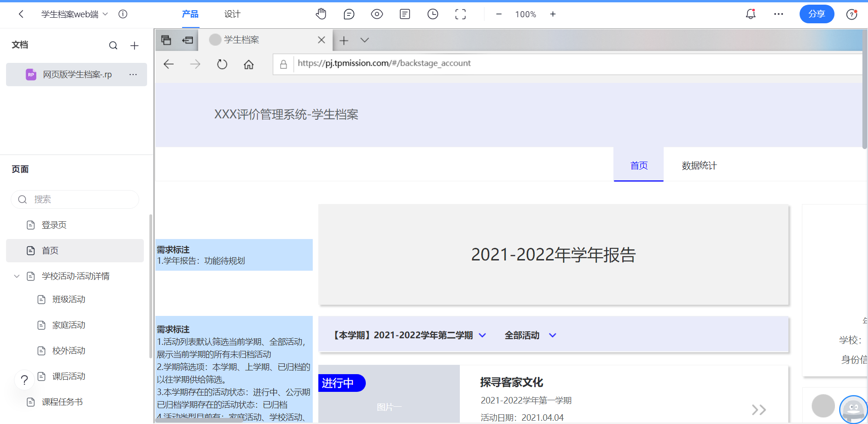Select the hand/pan tool in the toolbar
868x424 pixels.
[x=321, y=14]
